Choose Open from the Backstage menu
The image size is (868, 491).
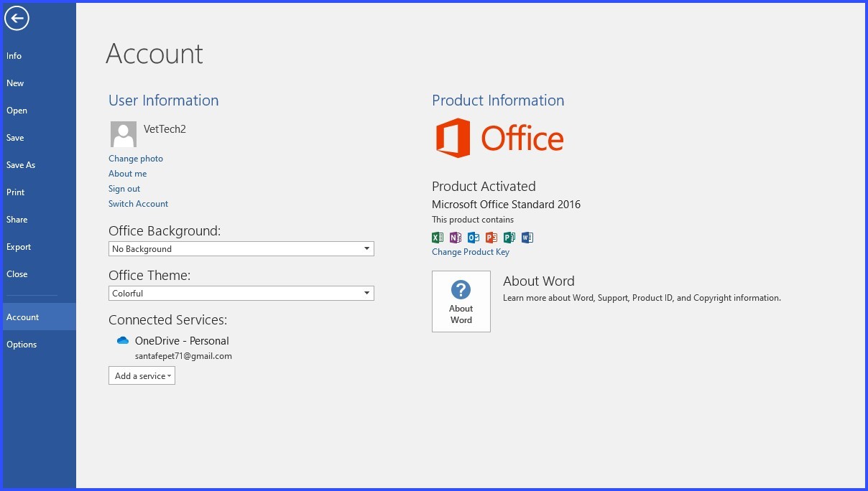40,111
